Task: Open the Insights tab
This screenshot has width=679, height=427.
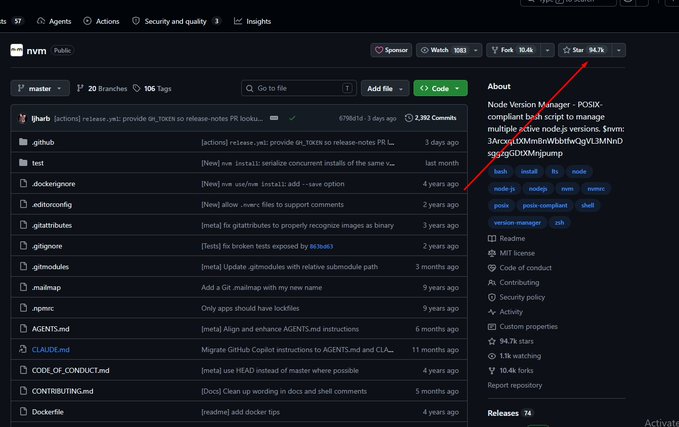Action: click(x=252, y=21)
